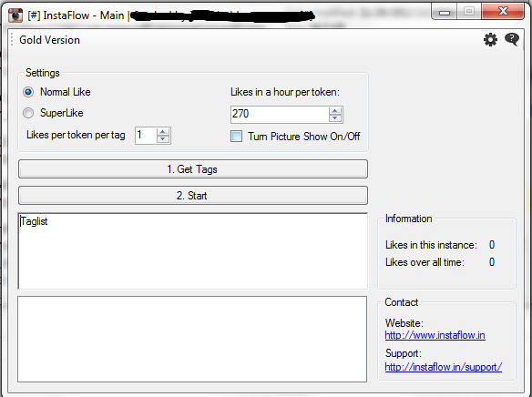
Task: Click the Gold Version toolbar label
Action: pyautogui.click(x=49, y=40)
